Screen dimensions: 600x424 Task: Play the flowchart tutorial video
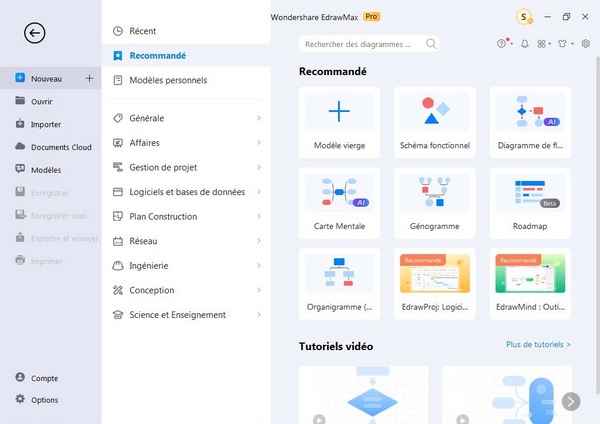(319, 419)
